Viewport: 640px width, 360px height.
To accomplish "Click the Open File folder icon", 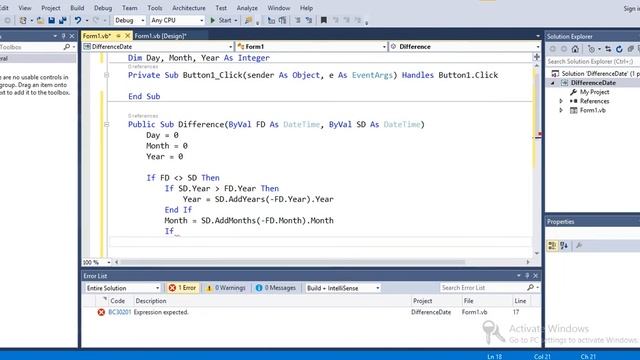I will click(40, 20).
